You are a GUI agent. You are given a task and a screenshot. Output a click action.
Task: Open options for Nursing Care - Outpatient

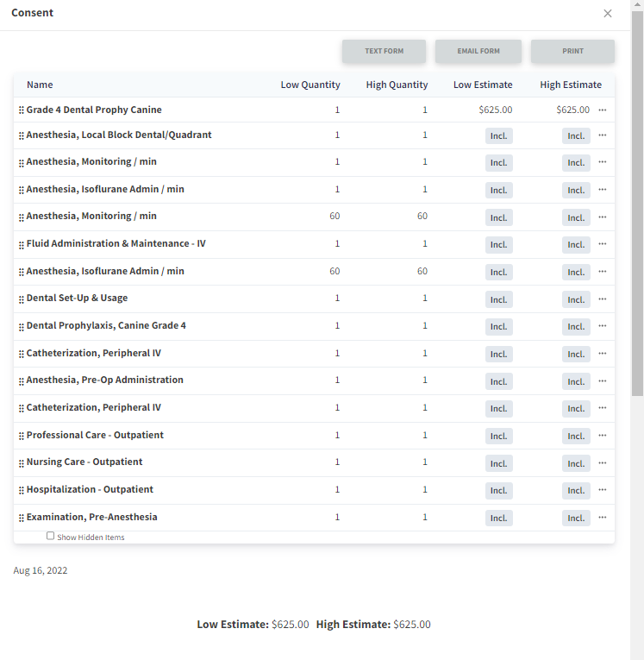click(603, 463)
